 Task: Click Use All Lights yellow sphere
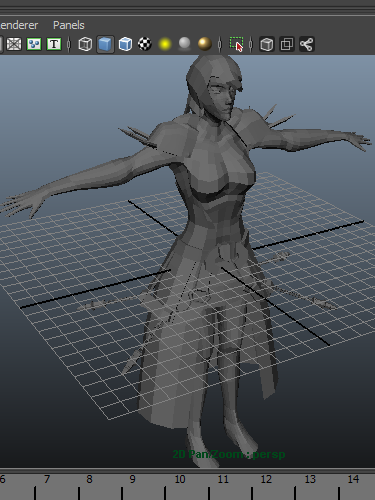165,44
